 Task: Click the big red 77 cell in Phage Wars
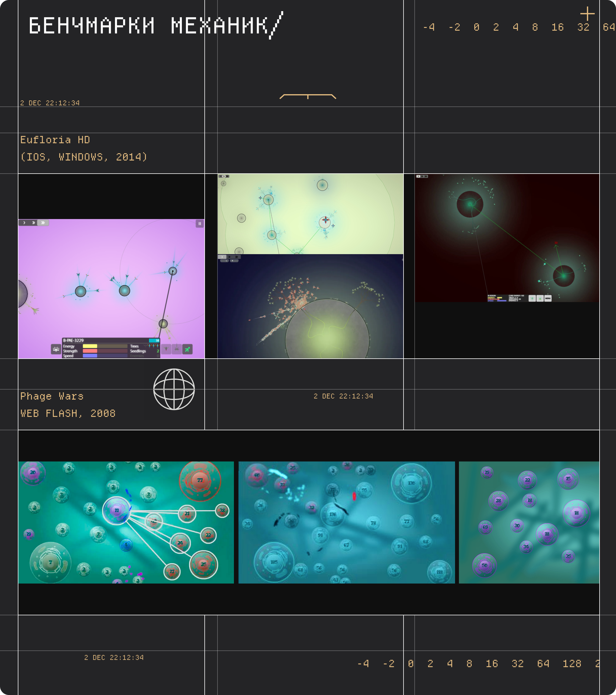click(200, 480)
